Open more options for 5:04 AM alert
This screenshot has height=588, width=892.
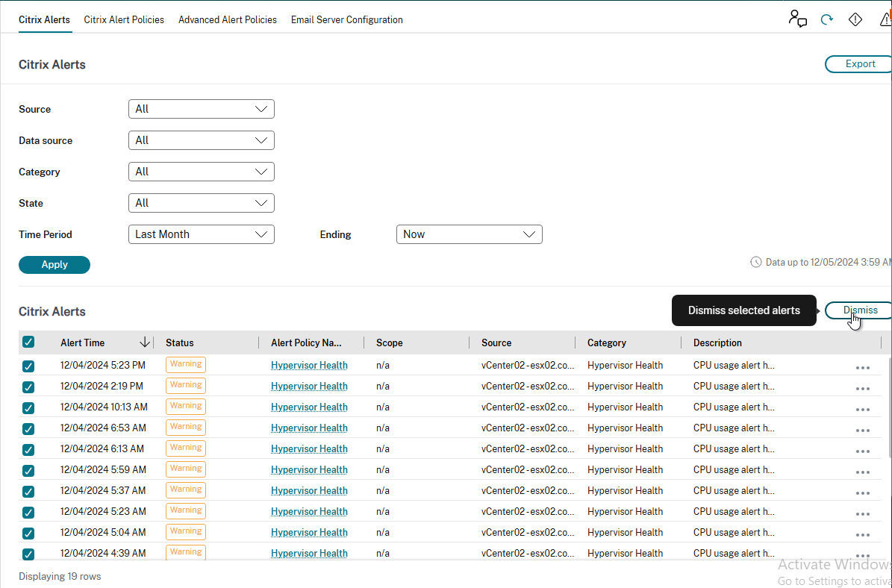pos(862,535)
